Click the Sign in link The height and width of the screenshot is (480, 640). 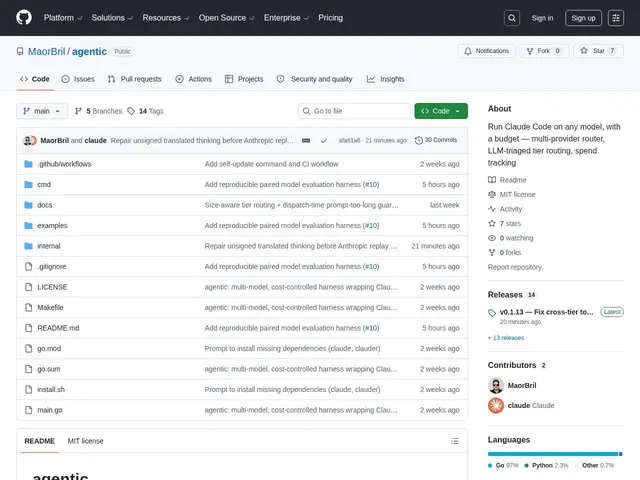[542, 18]
